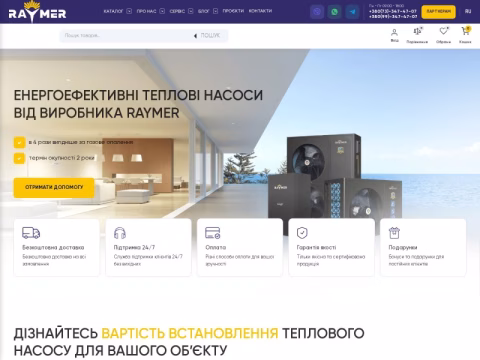Focus the product search input field

point(125,35)
